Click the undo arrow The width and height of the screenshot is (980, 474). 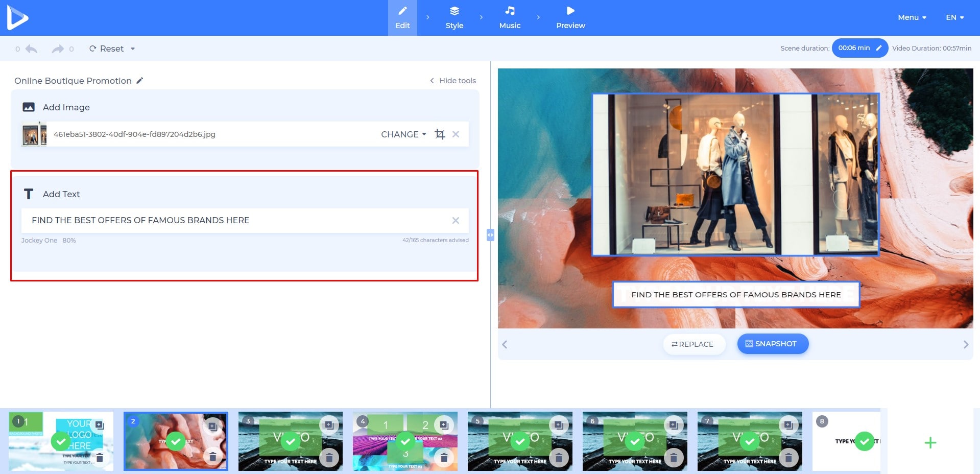pyautogui.click(x=31, y=48)
